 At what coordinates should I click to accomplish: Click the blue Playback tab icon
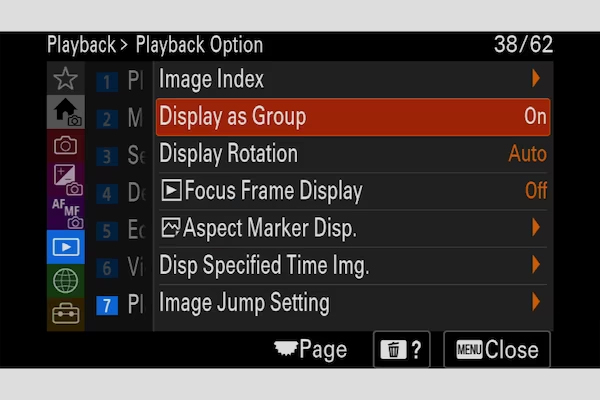65,247
